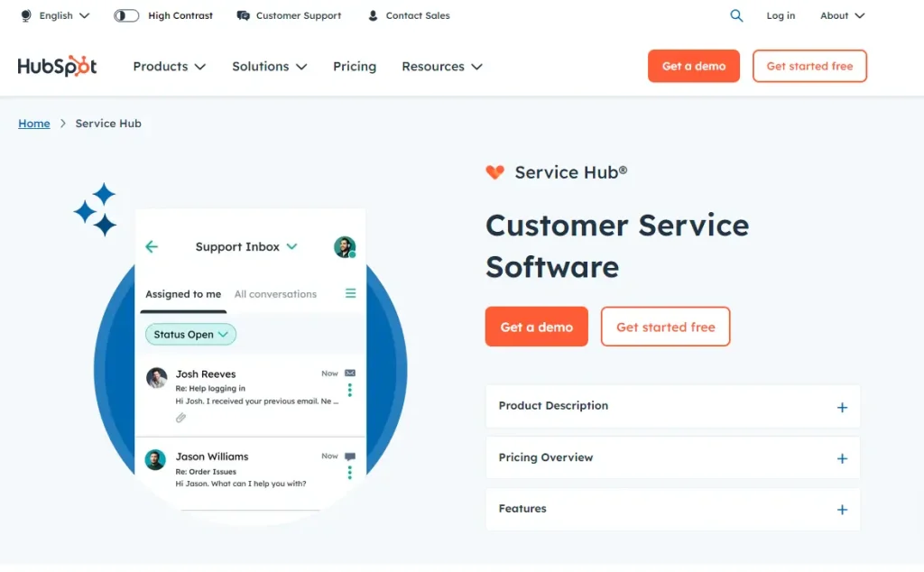Click the Contact Sales person icon

click(x=373, y=15)
